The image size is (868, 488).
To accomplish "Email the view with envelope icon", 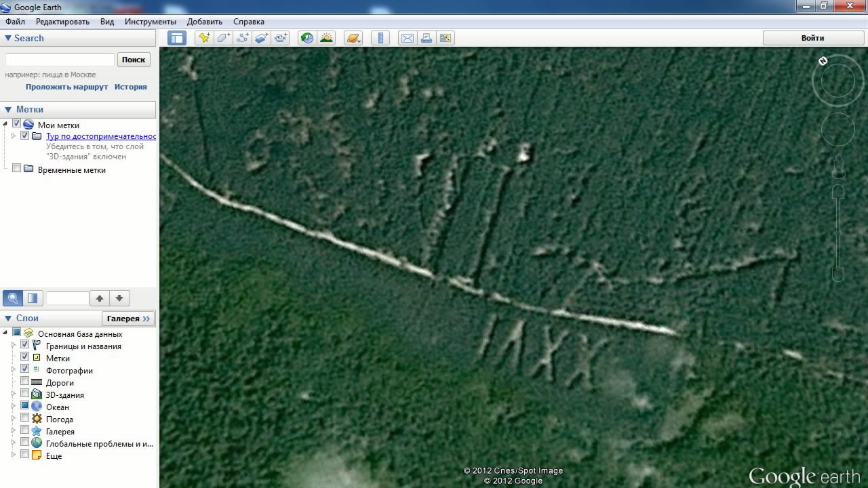I will pos(407,38).
